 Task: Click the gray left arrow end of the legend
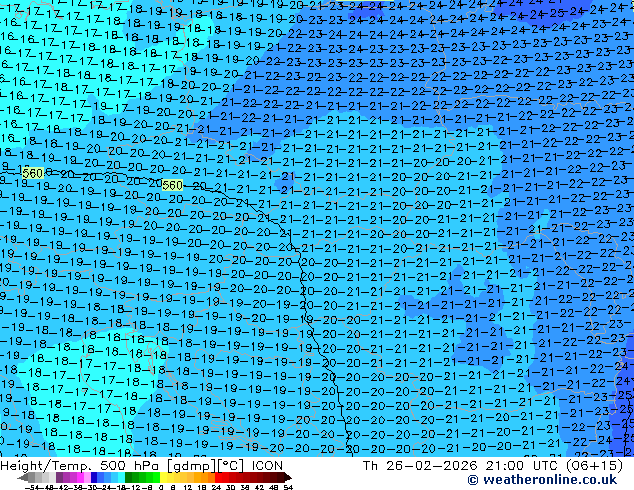(x=23, y=478)
